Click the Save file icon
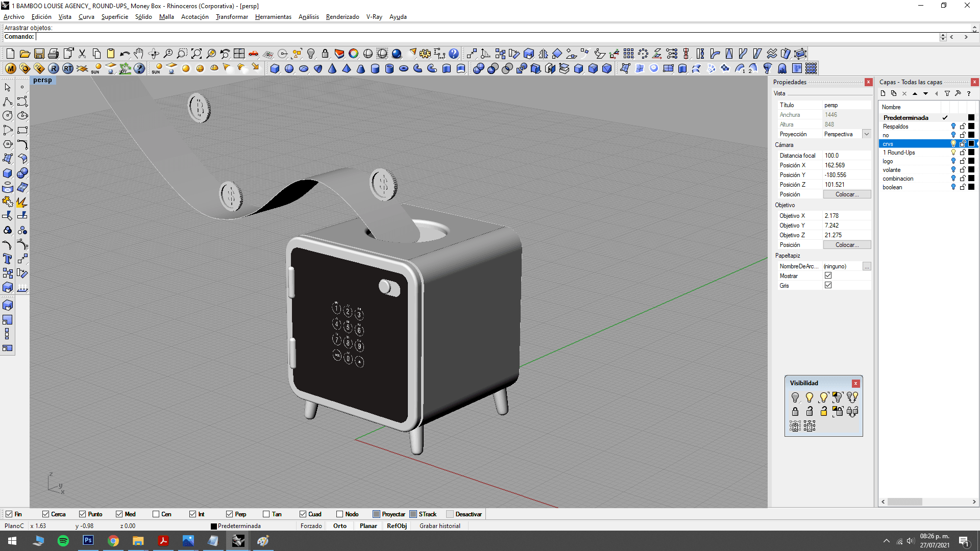 point(39,54)
